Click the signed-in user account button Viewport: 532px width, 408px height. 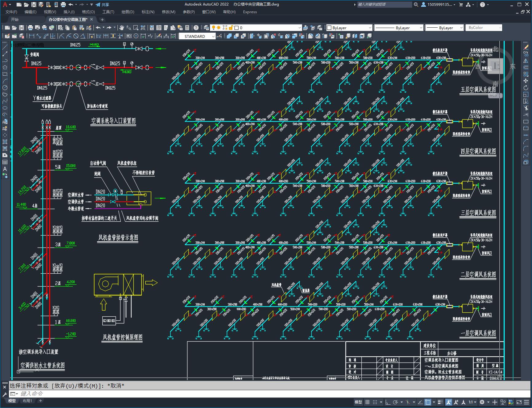(x=438, y=5)
